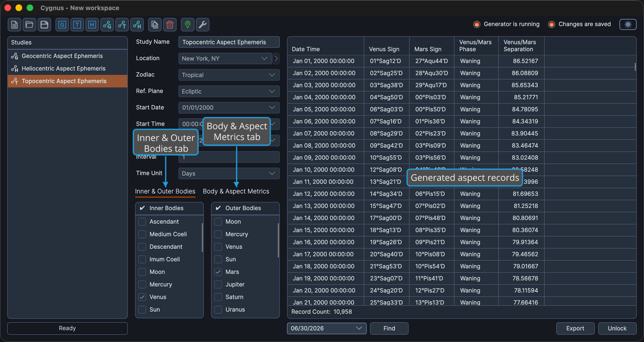Open a workspace with the folder icon
The height and width of the screenshot is (342, 644).
point(29,25)
